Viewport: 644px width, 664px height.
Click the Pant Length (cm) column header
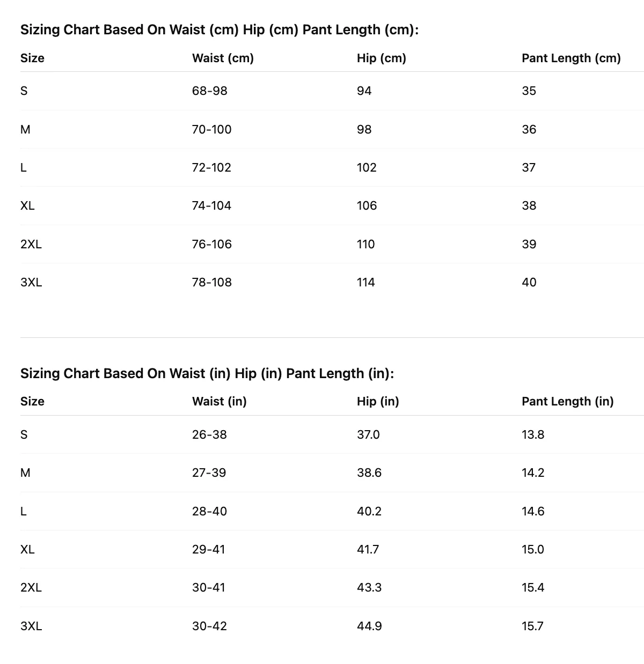[x=571, y=58]
